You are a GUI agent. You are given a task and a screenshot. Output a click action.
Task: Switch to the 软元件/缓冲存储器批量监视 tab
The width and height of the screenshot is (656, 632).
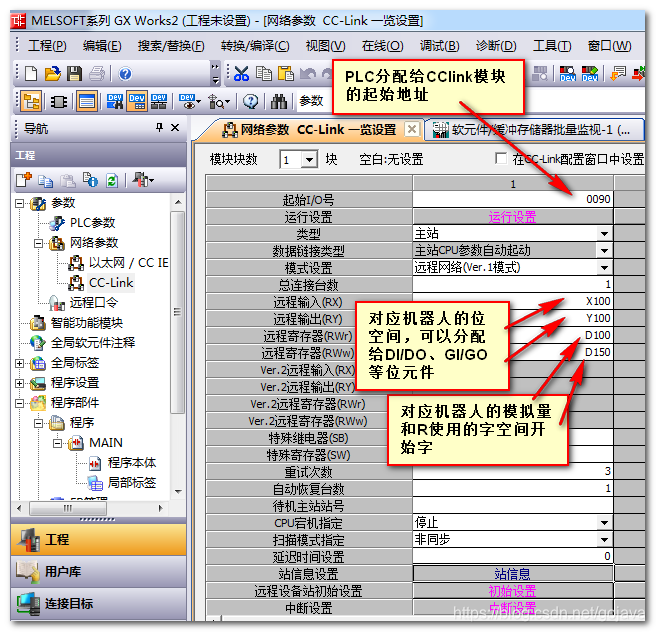click(534, 130)
